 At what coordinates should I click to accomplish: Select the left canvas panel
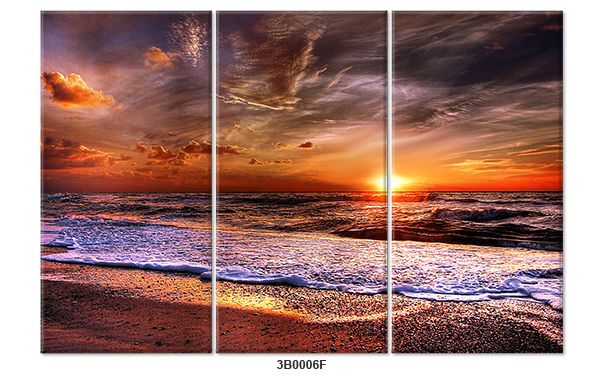click(126, 182)
